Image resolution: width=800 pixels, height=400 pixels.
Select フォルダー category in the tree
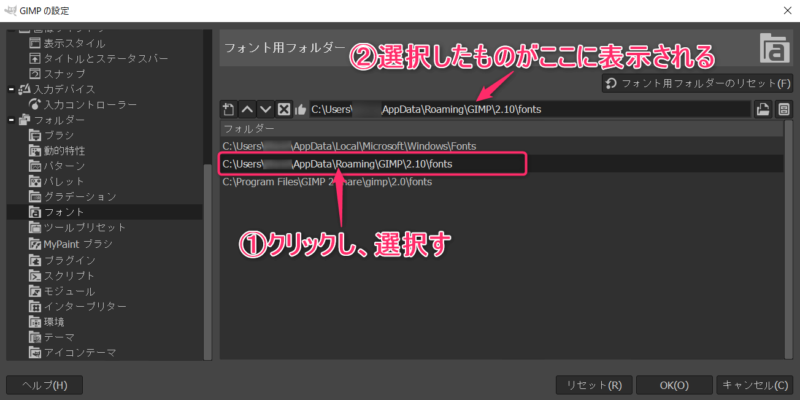tap(59, 120)
